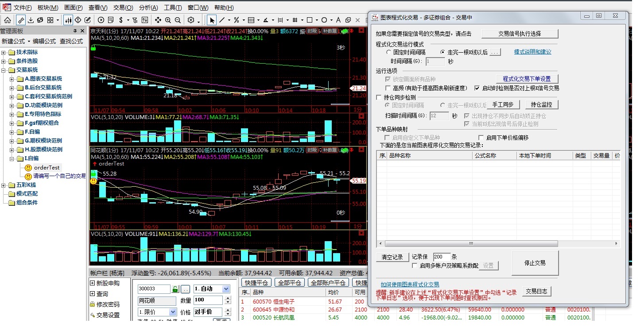Click the candlestick chart icon

pos(68,20)
